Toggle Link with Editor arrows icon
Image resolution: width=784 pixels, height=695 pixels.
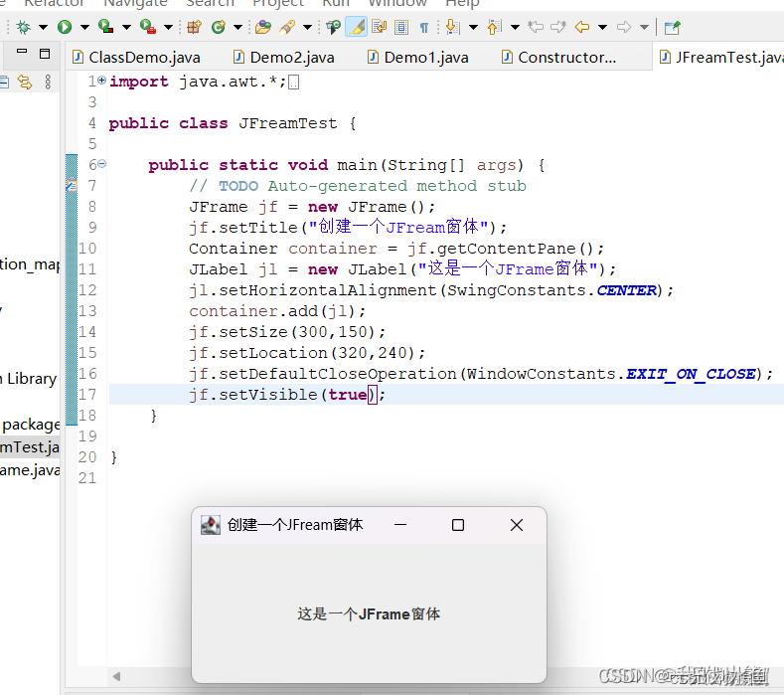coord(25,82)
